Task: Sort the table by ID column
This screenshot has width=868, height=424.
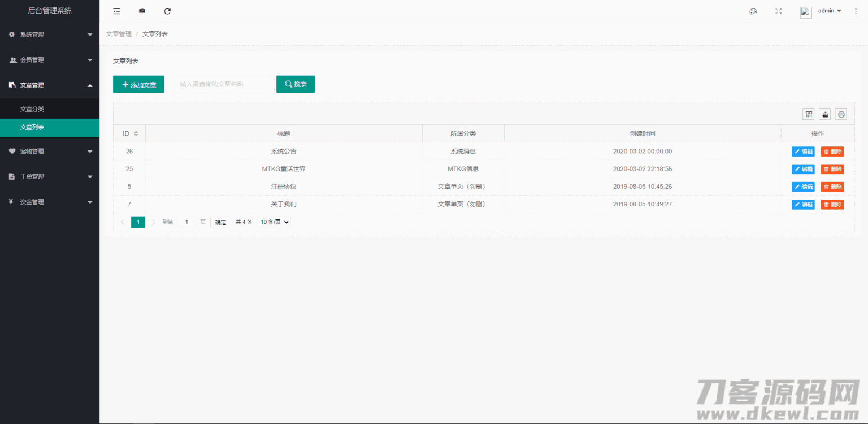Action: [x=136, y=133]
